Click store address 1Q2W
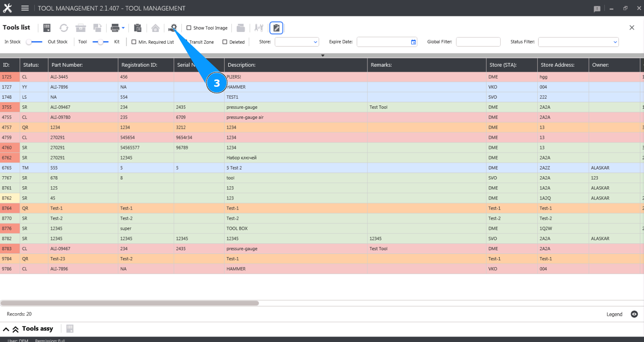Image resolution: width=644 pixels, height=342 pixels. 545,228
